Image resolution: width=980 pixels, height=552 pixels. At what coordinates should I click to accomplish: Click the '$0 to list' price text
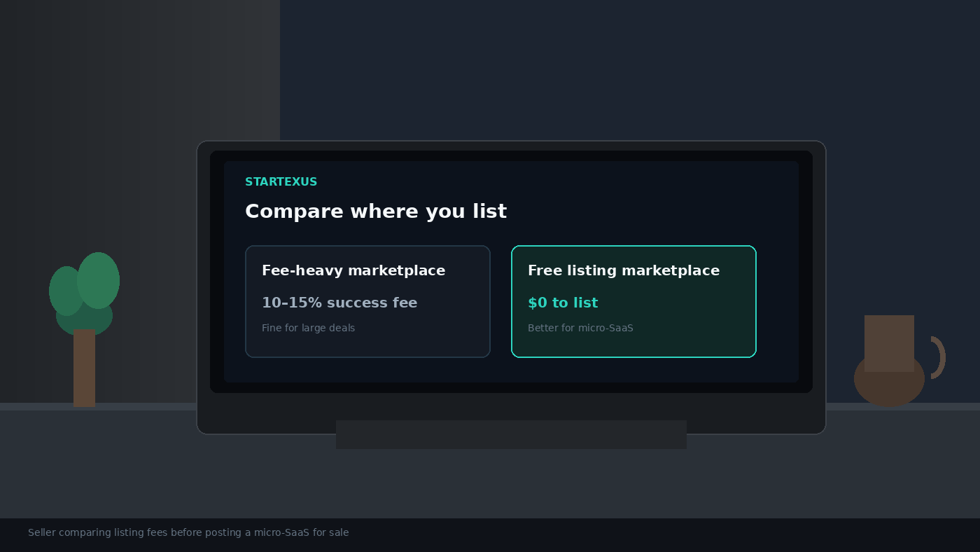(563, 303)
